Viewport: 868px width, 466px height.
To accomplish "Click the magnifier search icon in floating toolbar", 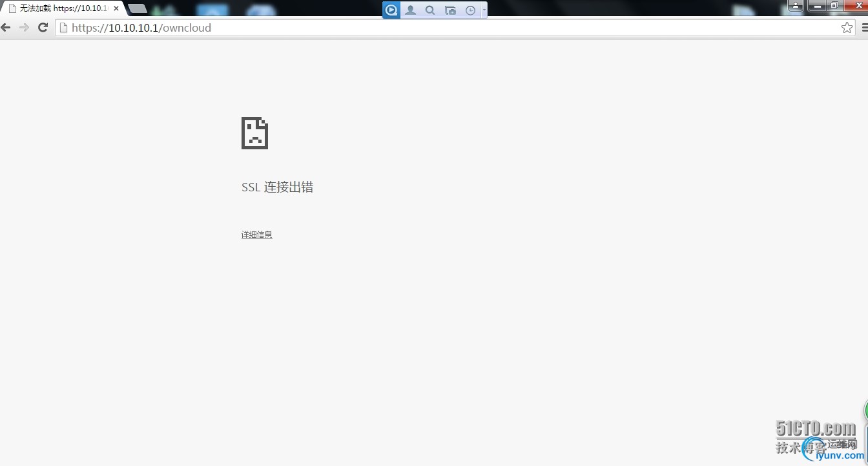I will (x=430, y=10).
